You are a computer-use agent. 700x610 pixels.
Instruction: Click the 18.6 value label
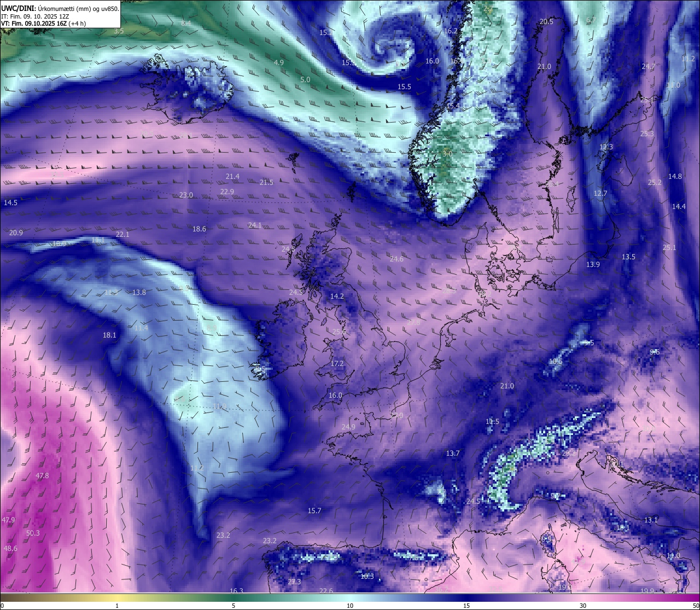click(199, 229)
